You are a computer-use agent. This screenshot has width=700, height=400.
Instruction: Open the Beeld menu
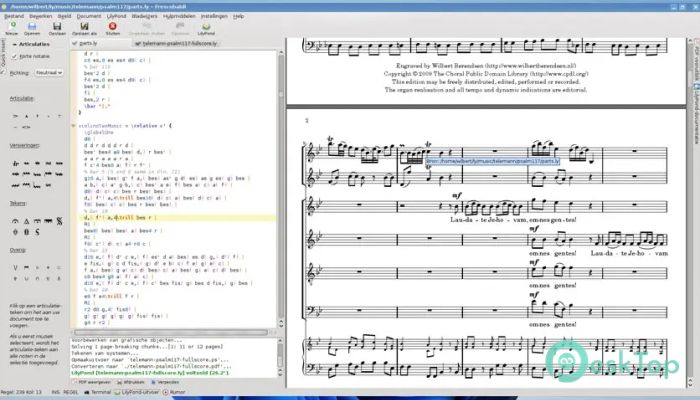[64, 16]
